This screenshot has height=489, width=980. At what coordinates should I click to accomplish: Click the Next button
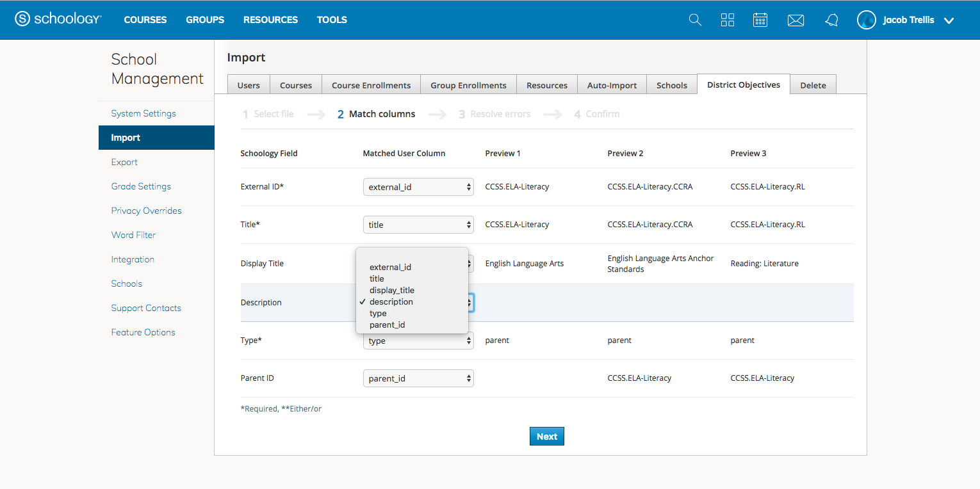tap(546, 436)
